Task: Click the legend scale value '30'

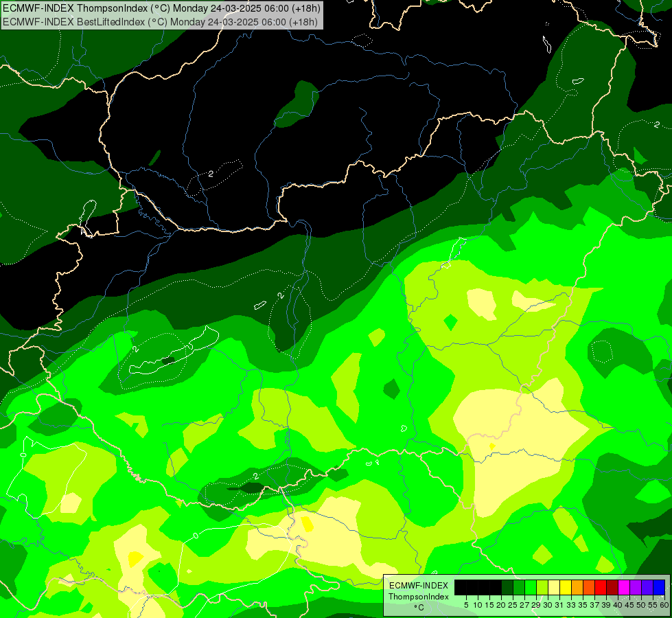Action: (548, 605)
